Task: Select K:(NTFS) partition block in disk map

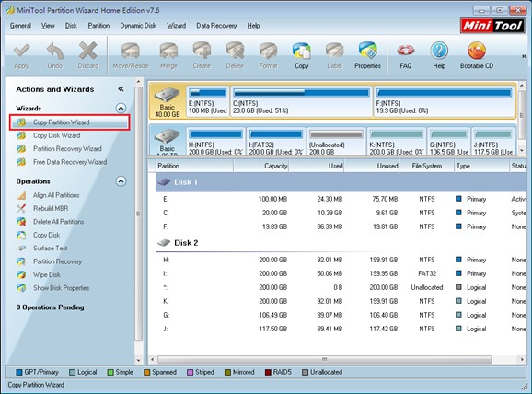Action: (x=397, y=142)
